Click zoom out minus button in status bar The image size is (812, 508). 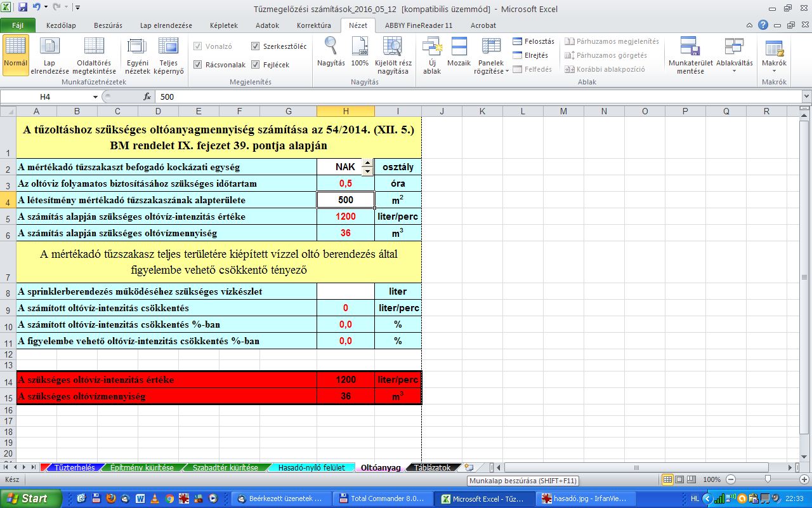tap(731, 479)
